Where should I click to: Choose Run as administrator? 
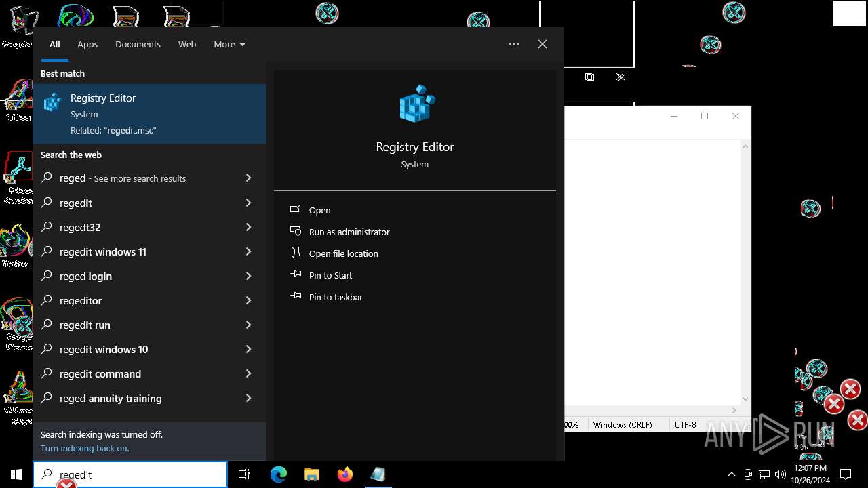coord(349,232)
